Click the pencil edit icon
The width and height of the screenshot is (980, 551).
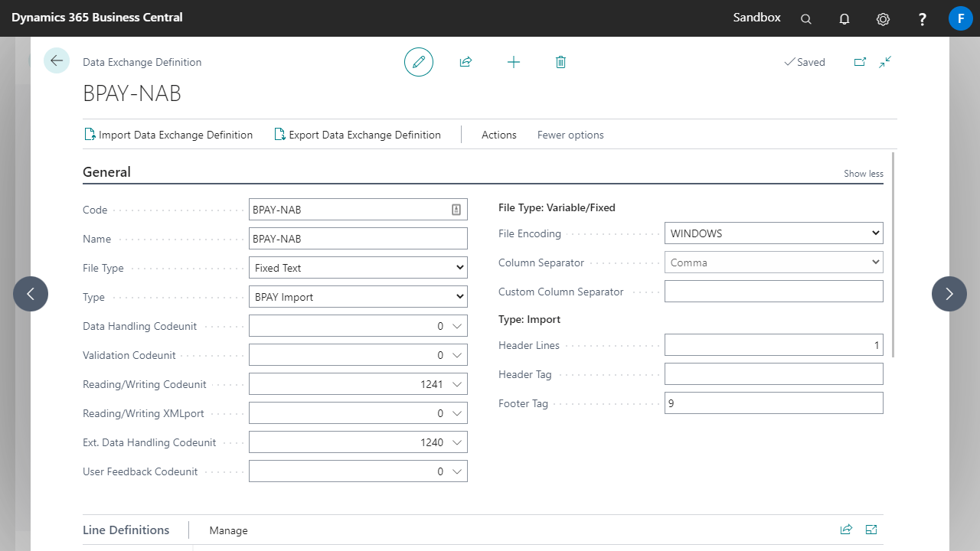(x=419, y=62)
